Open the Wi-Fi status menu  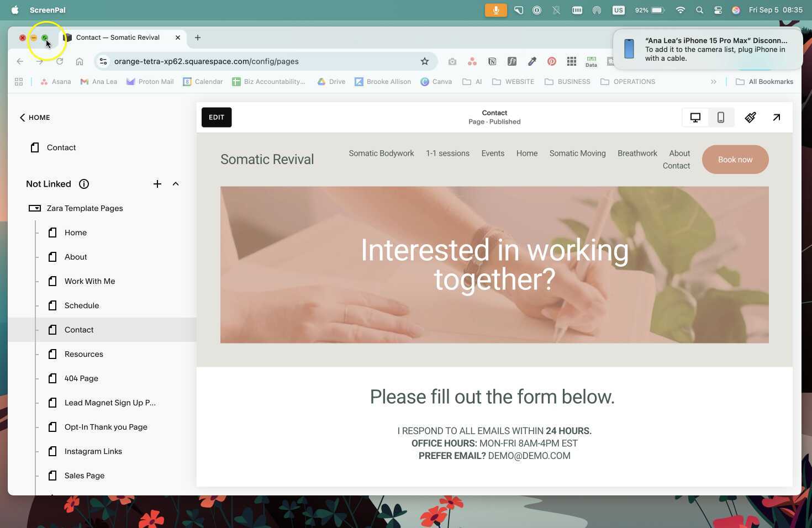tap(680, 9)
